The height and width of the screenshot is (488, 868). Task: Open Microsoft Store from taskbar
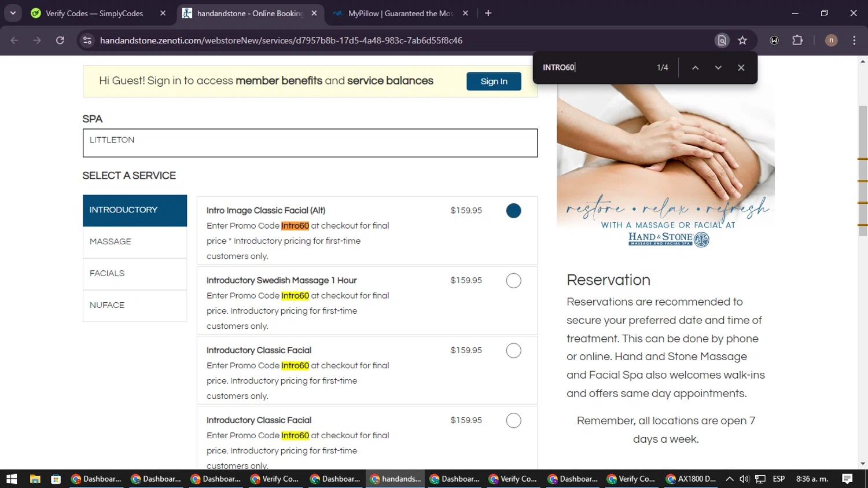[56, 479]
